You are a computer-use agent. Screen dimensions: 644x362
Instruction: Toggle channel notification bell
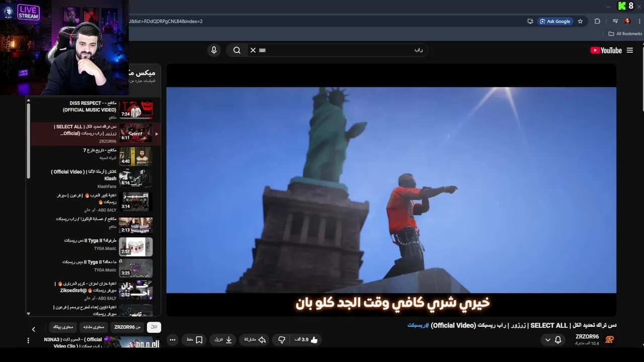point(558,340)
